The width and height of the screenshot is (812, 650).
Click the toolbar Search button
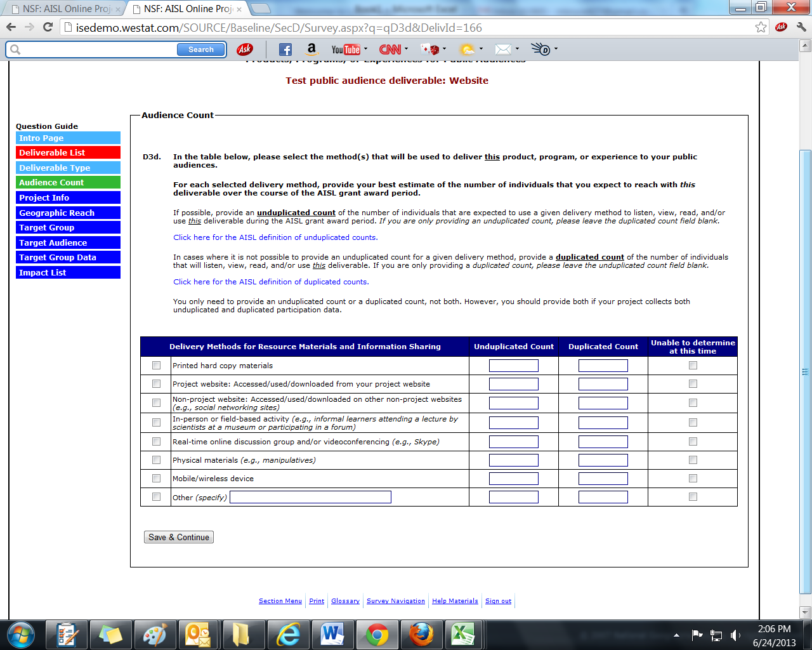point(201,50)
